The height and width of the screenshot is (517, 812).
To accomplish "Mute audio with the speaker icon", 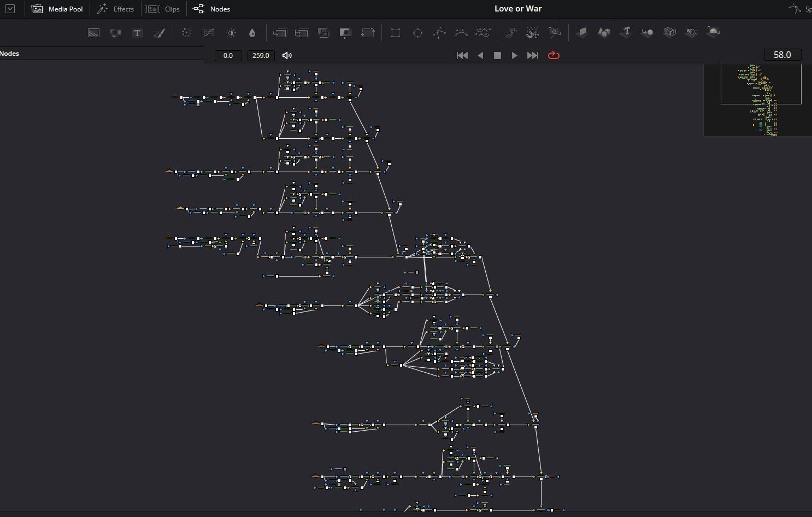I will pos(287,55).
